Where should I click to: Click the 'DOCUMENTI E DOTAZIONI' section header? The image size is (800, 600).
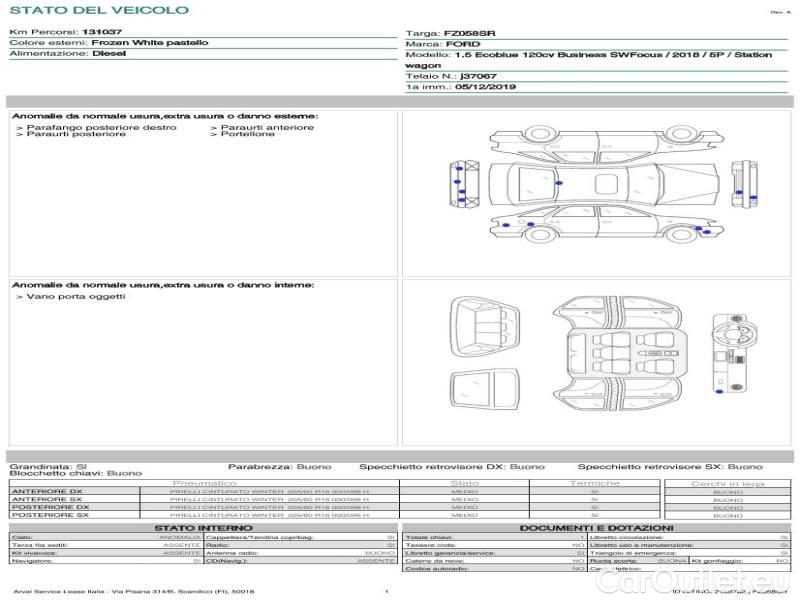(x=596, y=527)
